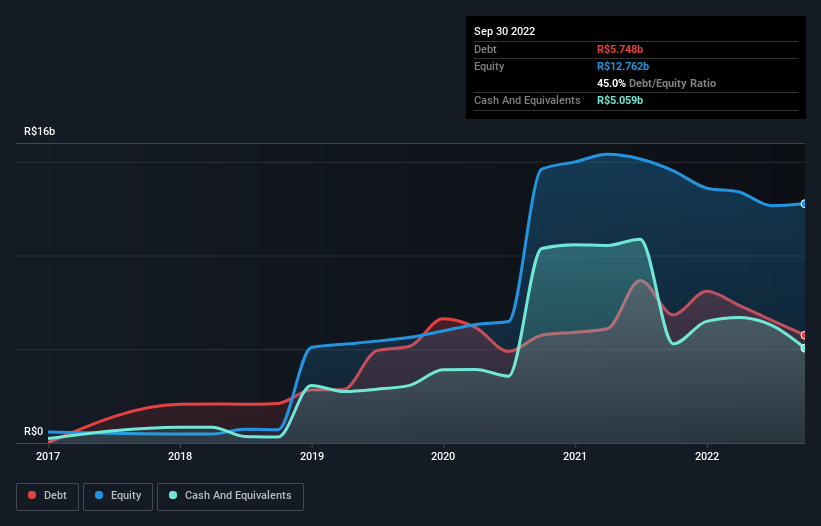Click the R$0 y-axis label
This screenshot has width=821, height=526.
[x=34, y=432]
